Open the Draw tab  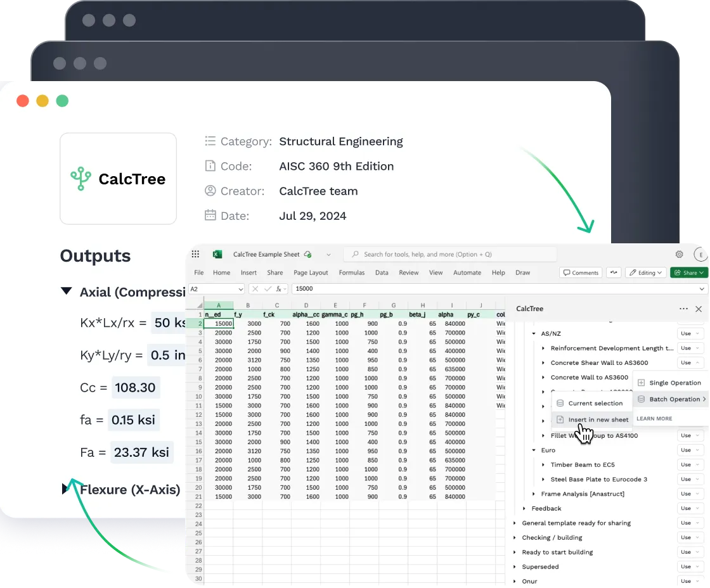pos(522,272)
